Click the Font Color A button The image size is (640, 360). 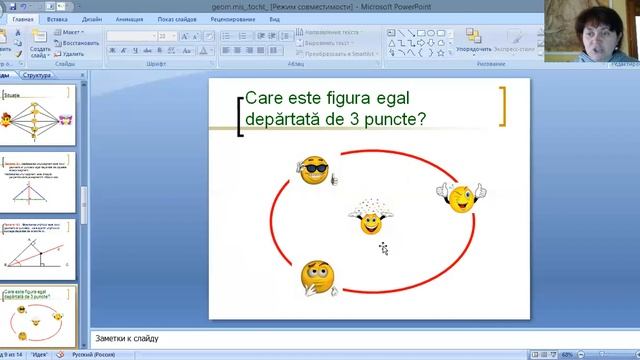click(203, 51)
